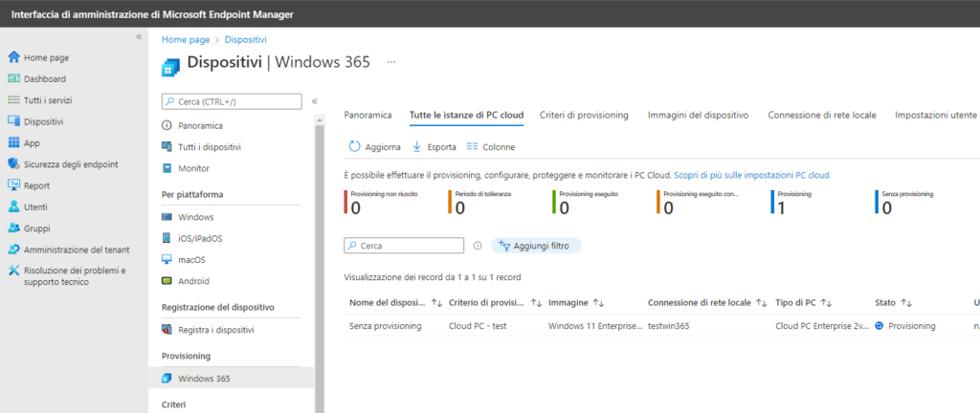Viewport: 980px width, 413px height.
Task: Click the Cerca field above the records table
Action: pyautogui.click(x=405, y=246)
